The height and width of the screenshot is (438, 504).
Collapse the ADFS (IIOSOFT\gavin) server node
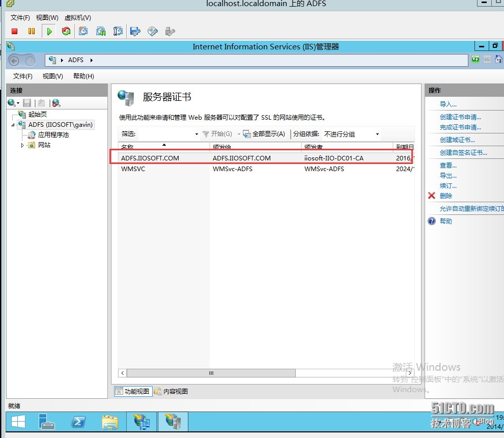pos(13,125)
